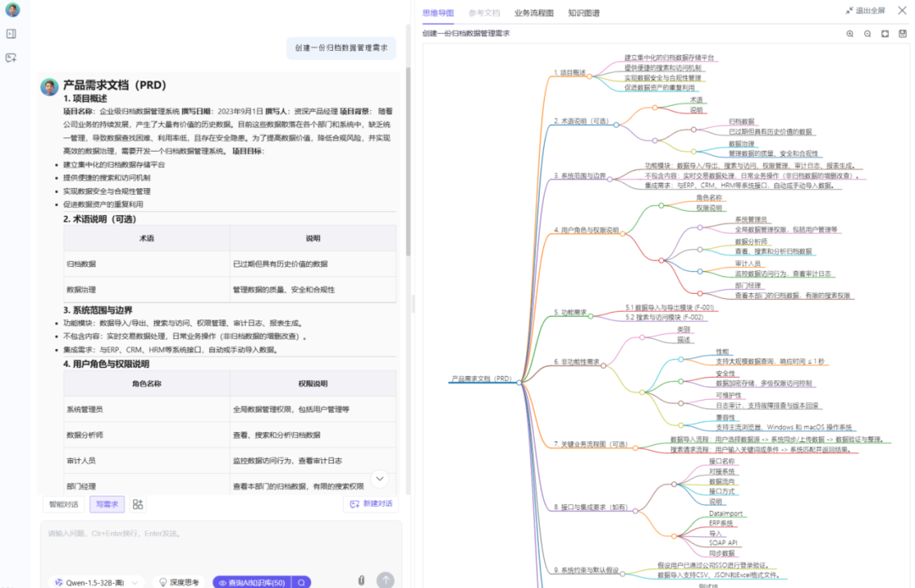Screen dimensions: 915x588
Task: Collapse the 5. 功能需求 node circle
Action: pyautogui.click(x=591, y=316)
